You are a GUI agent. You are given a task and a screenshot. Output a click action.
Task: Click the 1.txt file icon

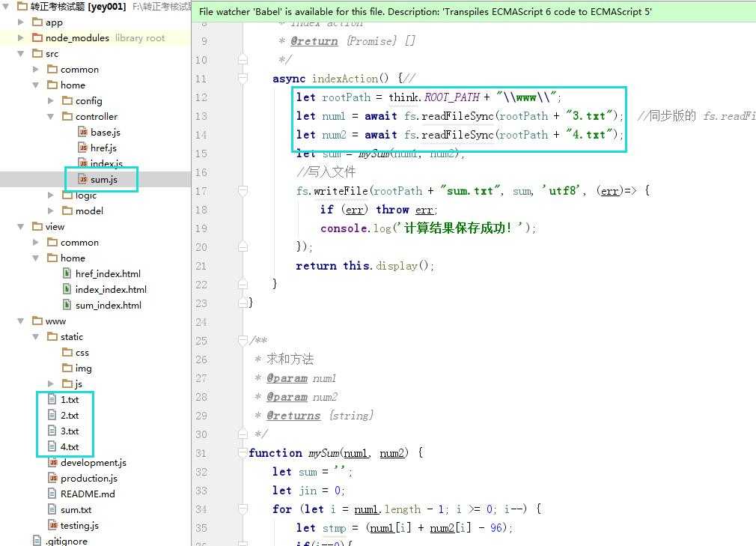pyautogui.click(x=52, y=399)
